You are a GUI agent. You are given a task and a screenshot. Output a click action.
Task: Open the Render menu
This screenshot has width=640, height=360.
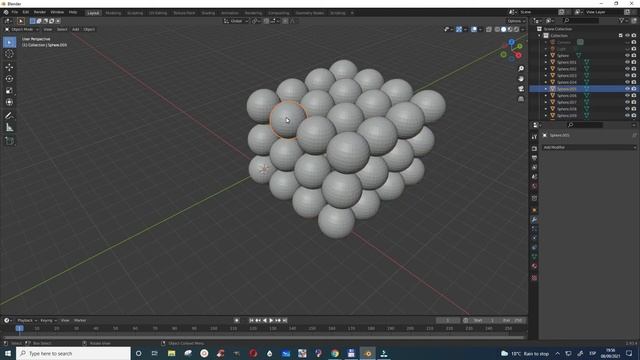(40, 12)
